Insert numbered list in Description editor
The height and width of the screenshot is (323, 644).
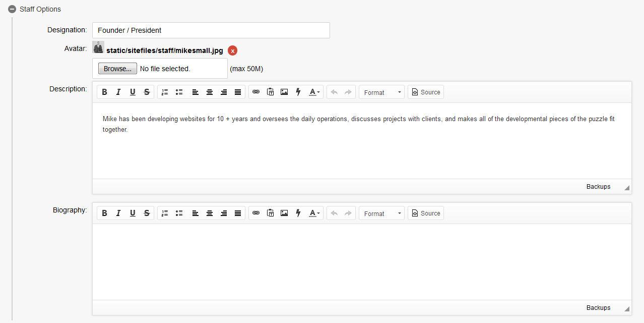[x=165, y=92]
